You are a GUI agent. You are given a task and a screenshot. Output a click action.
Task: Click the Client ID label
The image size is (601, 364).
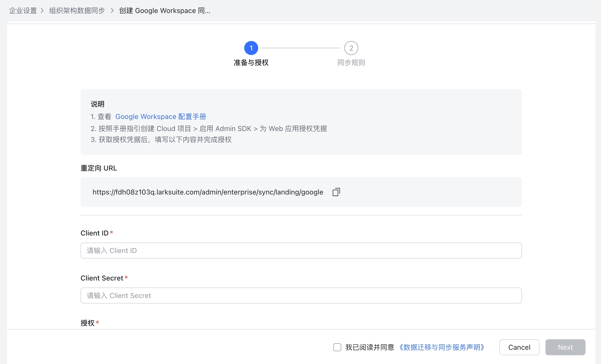[94, 233]
